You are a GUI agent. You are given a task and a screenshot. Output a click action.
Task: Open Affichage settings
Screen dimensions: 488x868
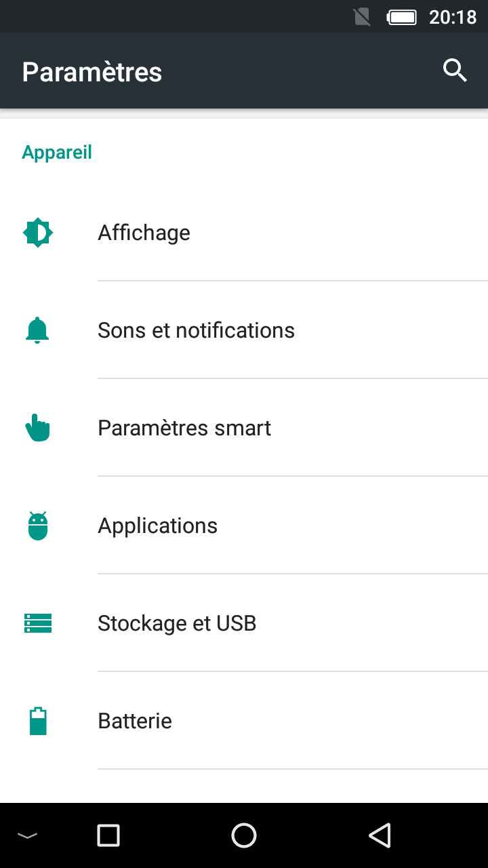pyautogui.click(x=144, y=233)
